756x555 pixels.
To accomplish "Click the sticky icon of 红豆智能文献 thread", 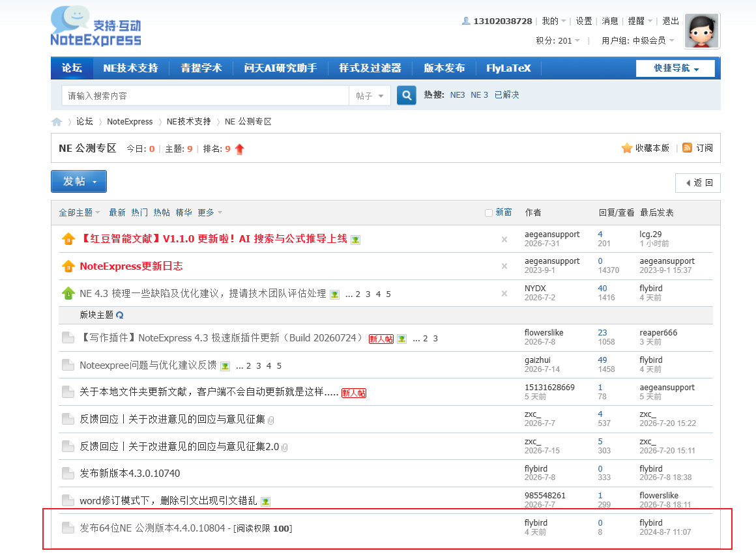I will 68,239.
